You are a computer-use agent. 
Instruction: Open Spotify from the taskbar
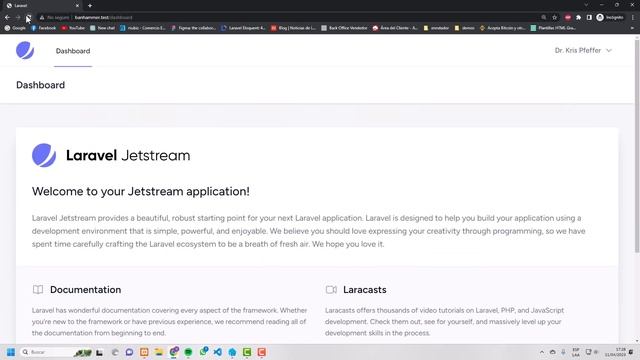pos(188,352)
